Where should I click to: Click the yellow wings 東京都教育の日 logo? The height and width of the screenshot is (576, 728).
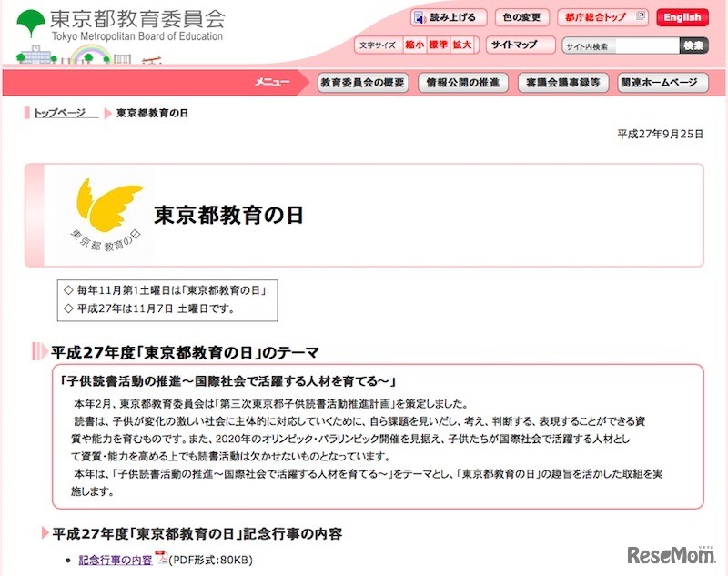tap(107, 215)
